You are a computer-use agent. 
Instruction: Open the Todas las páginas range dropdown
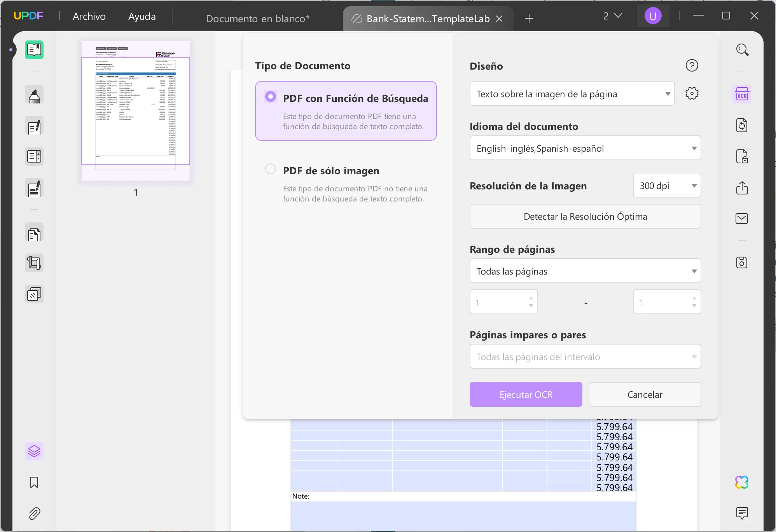pos(585,271)
